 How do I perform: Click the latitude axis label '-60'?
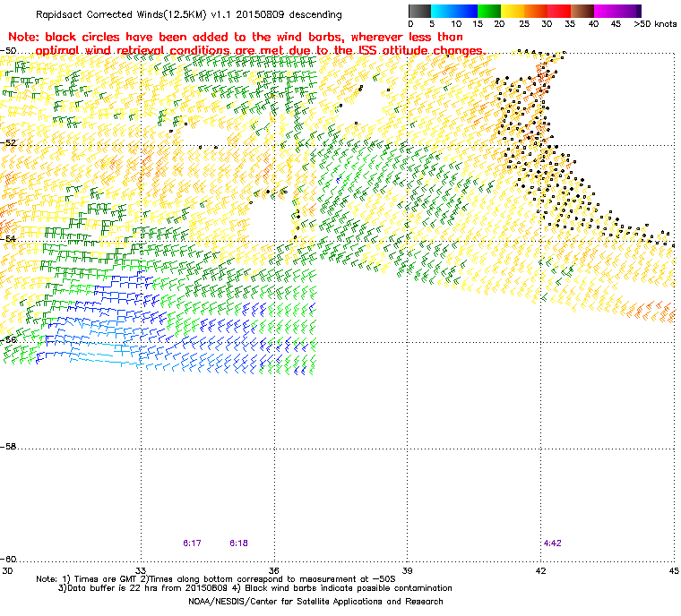click(8, 559)
